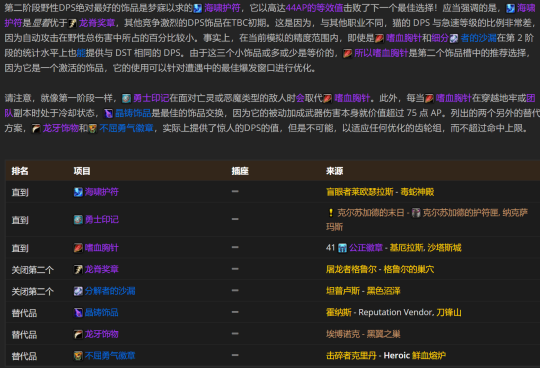Open the 沙塔斯城 link
Viewport: 540px width, 368px height.
(x=445, y=248)
